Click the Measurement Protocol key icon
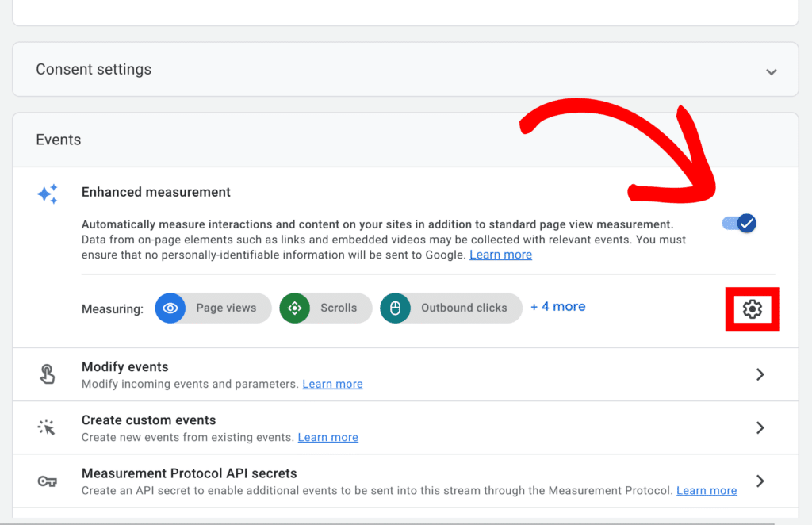812x525 pixels. tap(48, 481)
